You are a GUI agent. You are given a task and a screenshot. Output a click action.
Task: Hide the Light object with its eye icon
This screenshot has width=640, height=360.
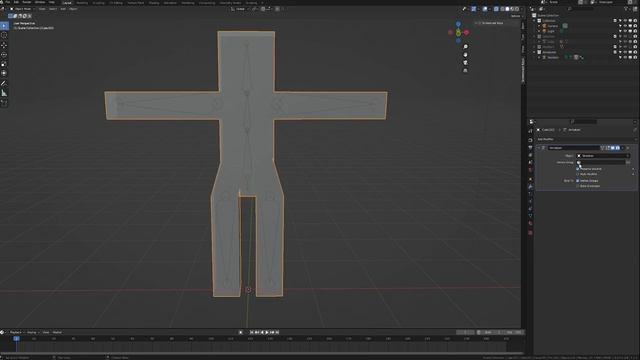pyautogui.click(x=625, y=31)
